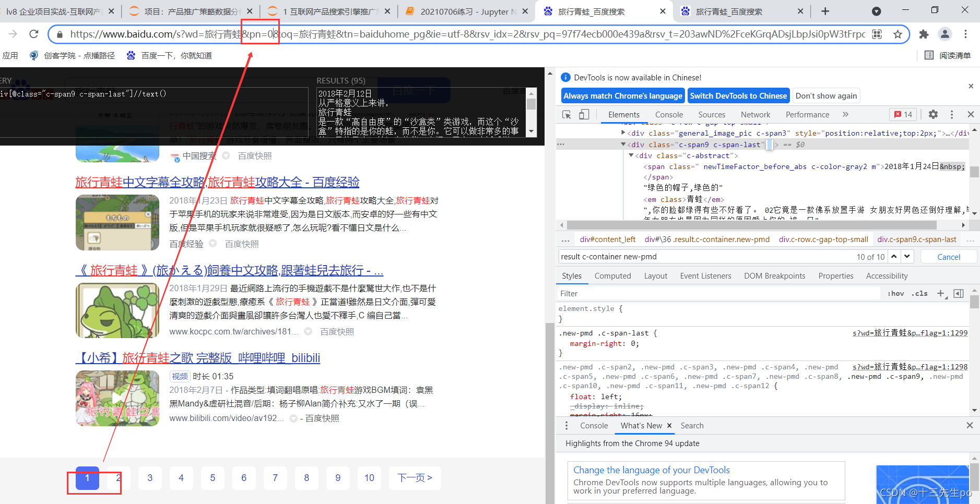Screen dimensions: 980x504
Task: Expand the breadcrumb ellipsis at left
Action: click(565, 239)
